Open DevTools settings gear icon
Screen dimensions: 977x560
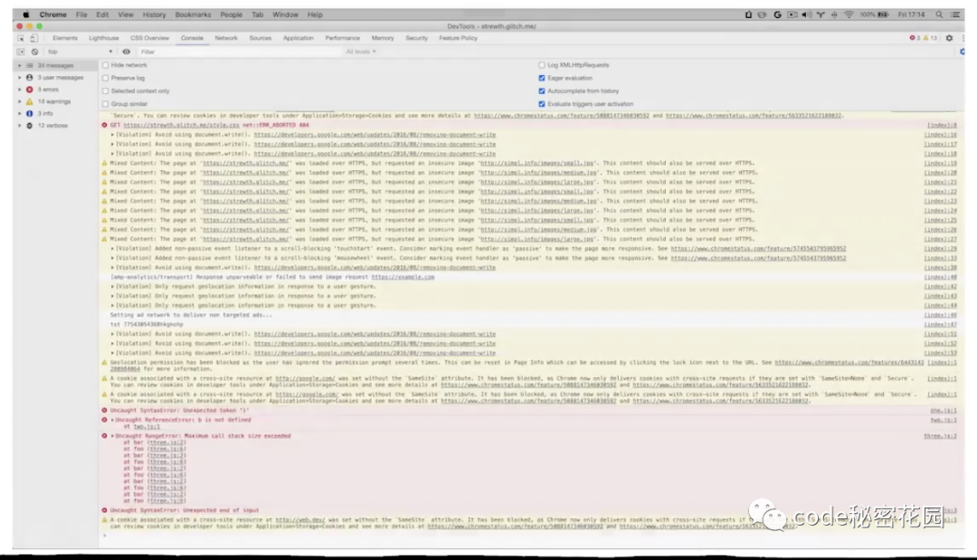click(x=949, y=38)
